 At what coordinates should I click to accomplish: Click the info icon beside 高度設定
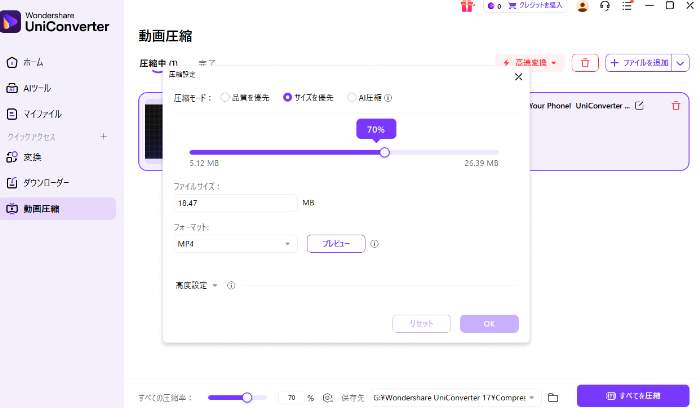tap(231, 285)
